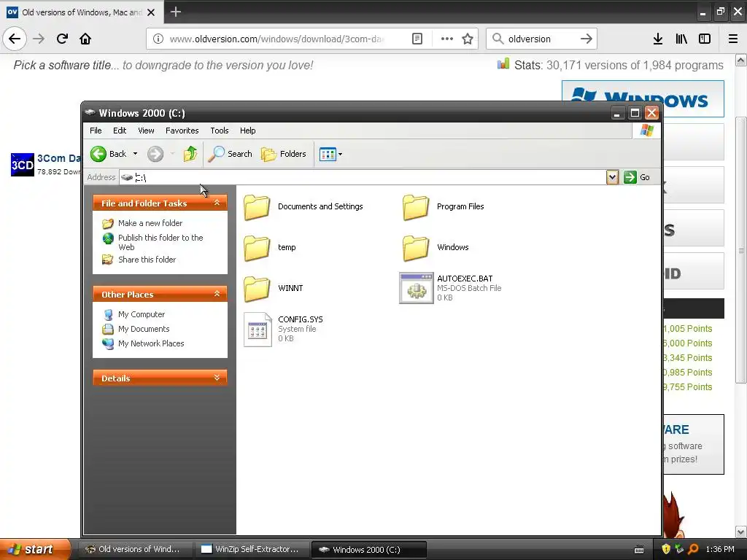747x560 pixels.
Task: Open the Back history dropdown arrow
Action: [135, 154]
